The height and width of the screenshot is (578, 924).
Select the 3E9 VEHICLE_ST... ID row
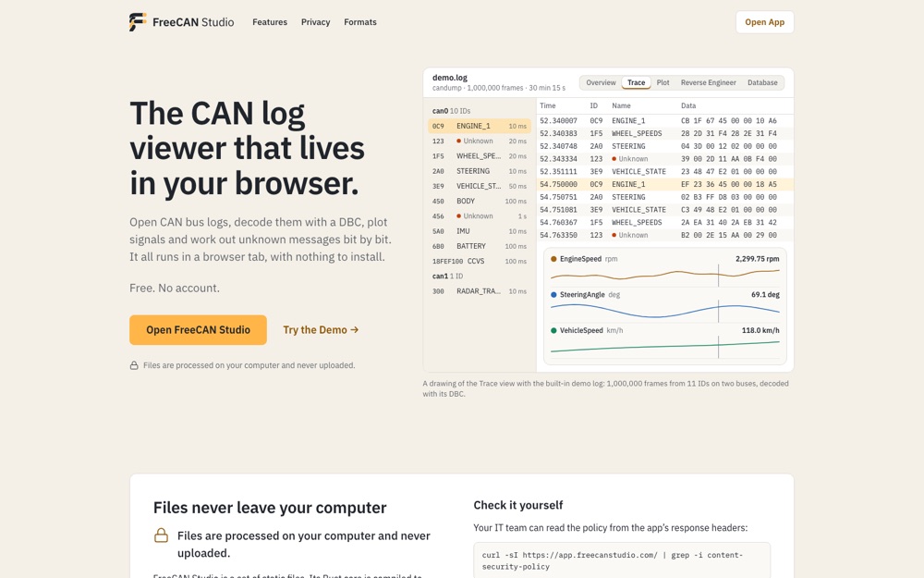pos(479,186)
